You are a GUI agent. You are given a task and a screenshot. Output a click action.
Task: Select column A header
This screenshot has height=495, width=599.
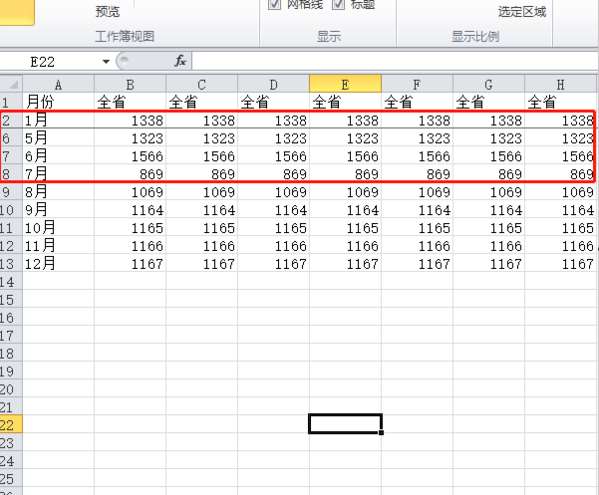[x=58, y=84]
